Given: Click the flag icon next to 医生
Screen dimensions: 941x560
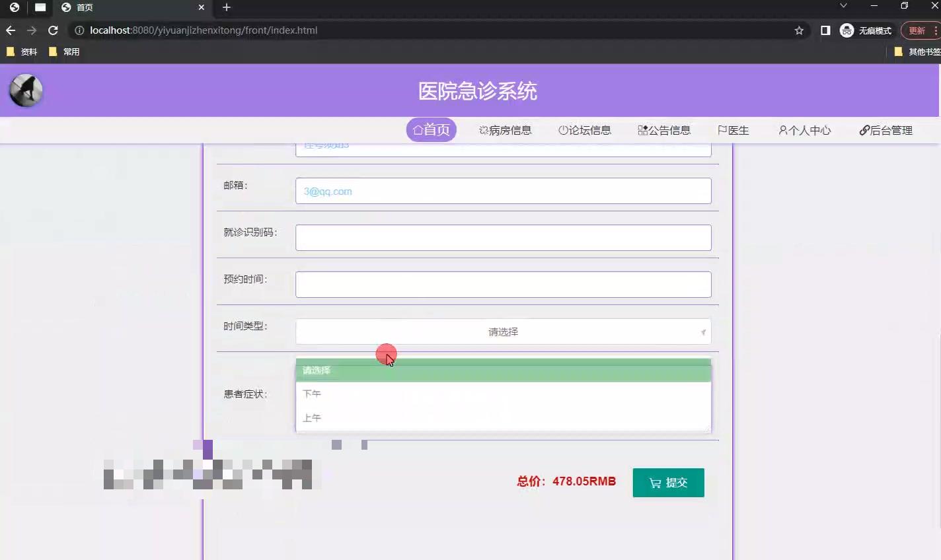Looking at the screenshot, I should [x=722, y=130].
